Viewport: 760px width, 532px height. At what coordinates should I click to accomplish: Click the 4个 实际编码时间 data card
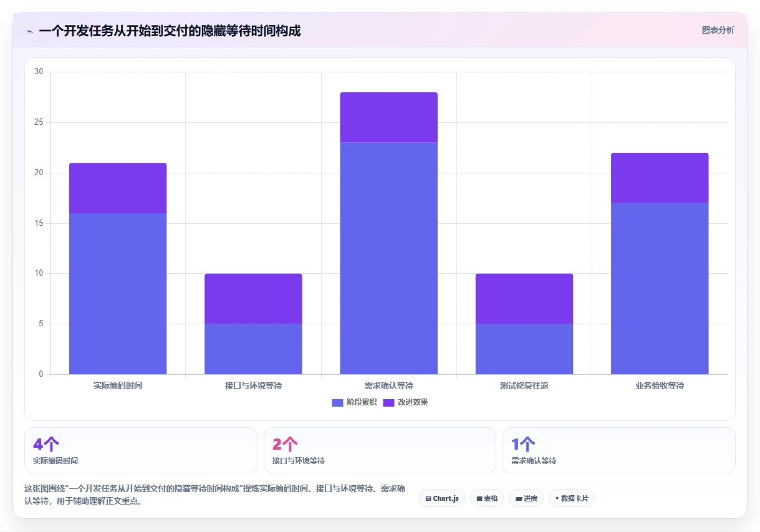point(141,450)
